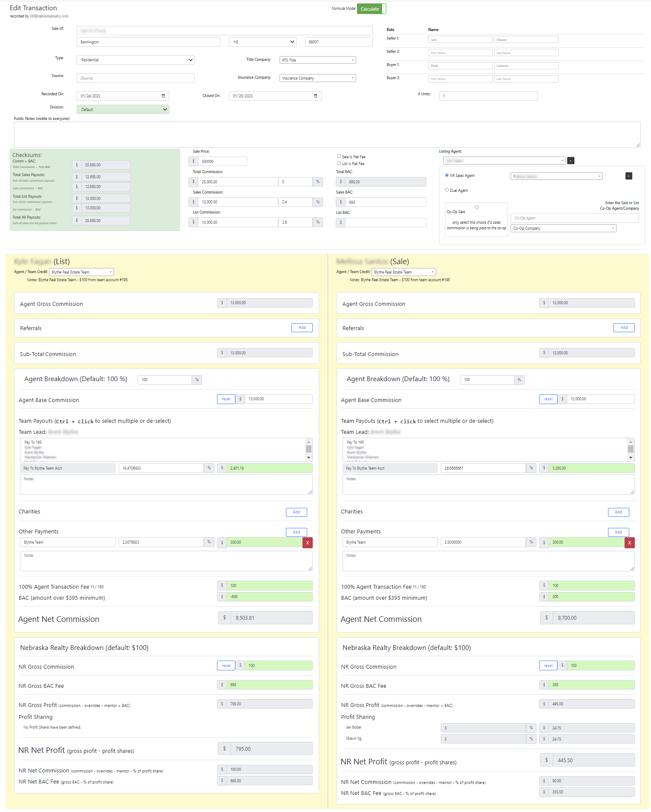This screenshot has width=651, height=812.
Task: Click Sale Other Payments percent field 2.5000000
Action: (483, 542)
